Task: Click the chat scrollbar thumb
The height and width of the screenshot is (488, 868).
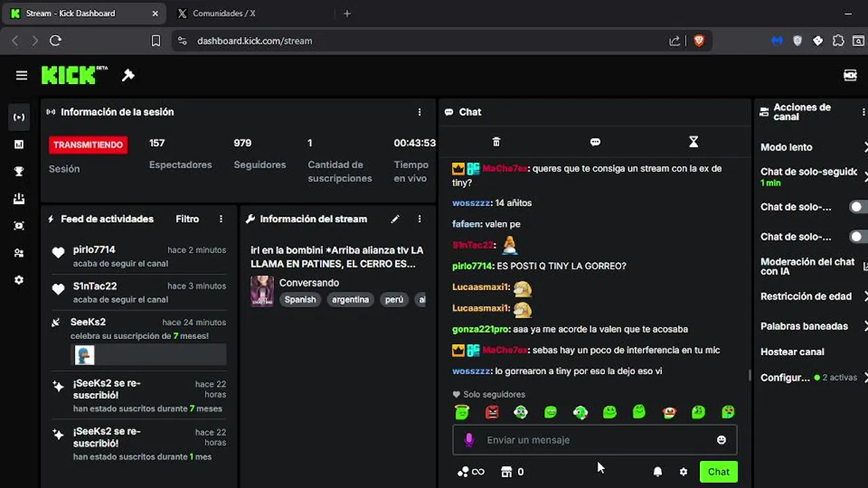Action: (749, 375)
